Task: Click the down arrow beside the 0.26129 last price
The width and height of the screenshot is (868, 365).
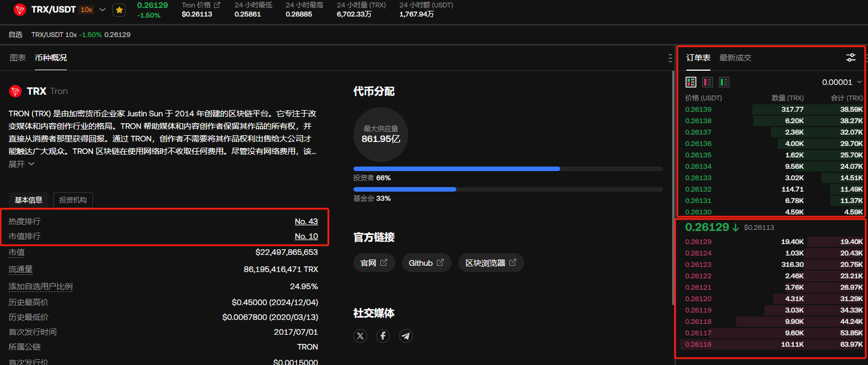Action: [x=736, y=228]
